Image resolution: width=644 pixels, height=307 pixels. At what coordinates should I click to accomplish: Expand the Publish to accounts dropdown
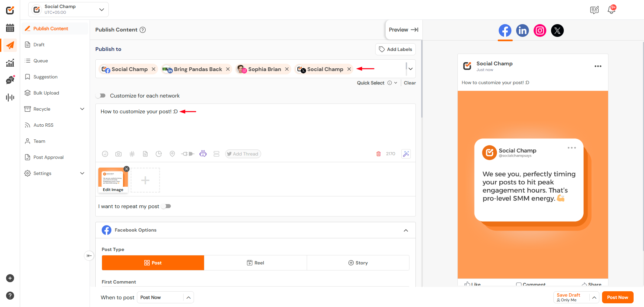410,69
